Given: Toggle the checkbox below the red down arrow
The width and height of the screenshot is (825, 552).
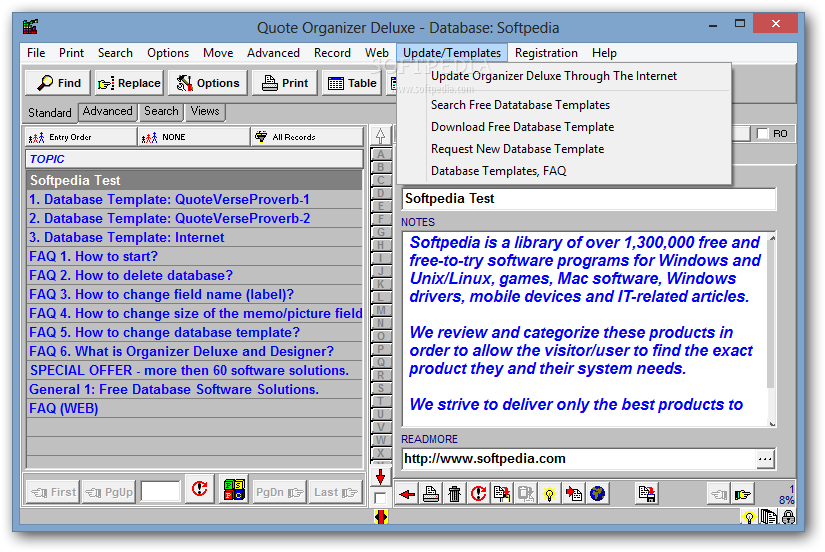Looking at the screenshot, I should click(380, 498).
